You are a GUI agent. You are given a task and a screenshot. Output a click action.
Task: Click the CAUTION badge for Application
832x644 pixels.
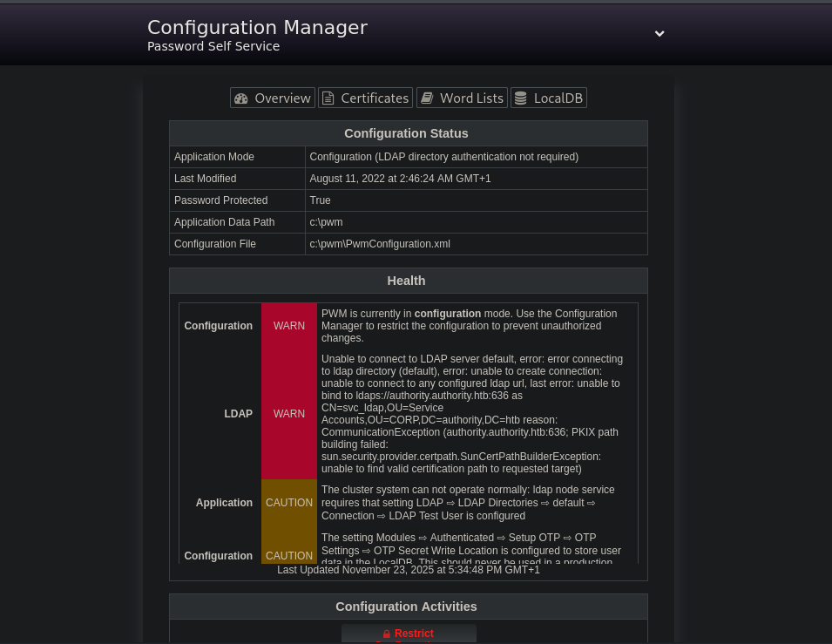(289, 503)
